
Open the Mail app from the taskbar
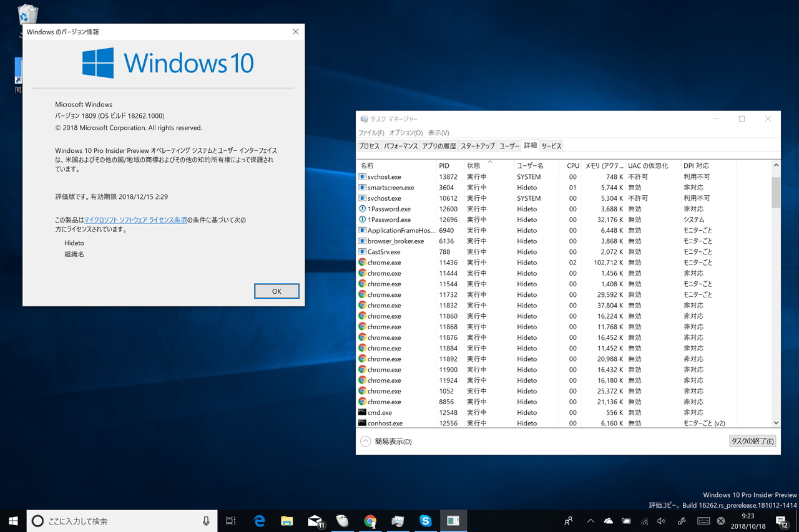(x=315, y=521)
